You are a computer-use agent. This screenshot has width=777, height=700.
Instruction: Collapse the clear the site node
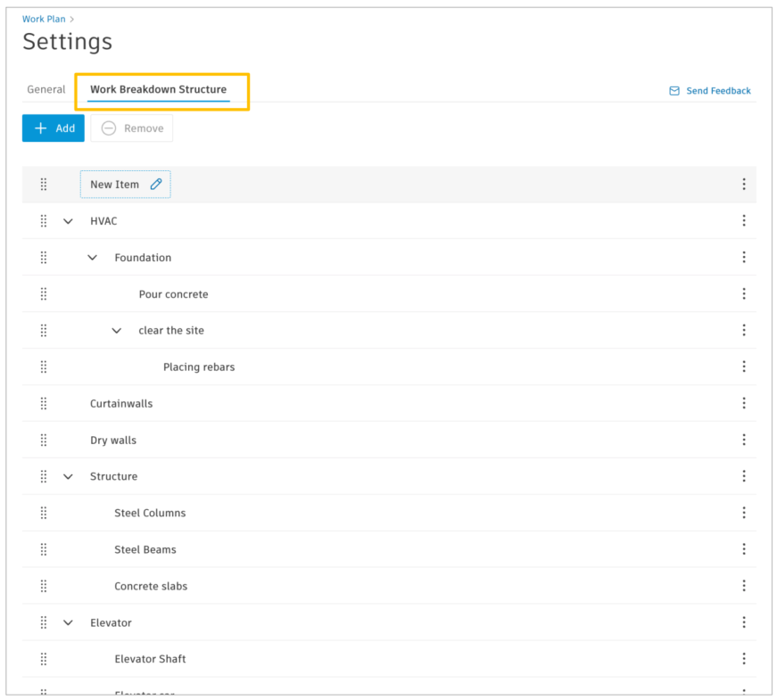click(117, 331)
